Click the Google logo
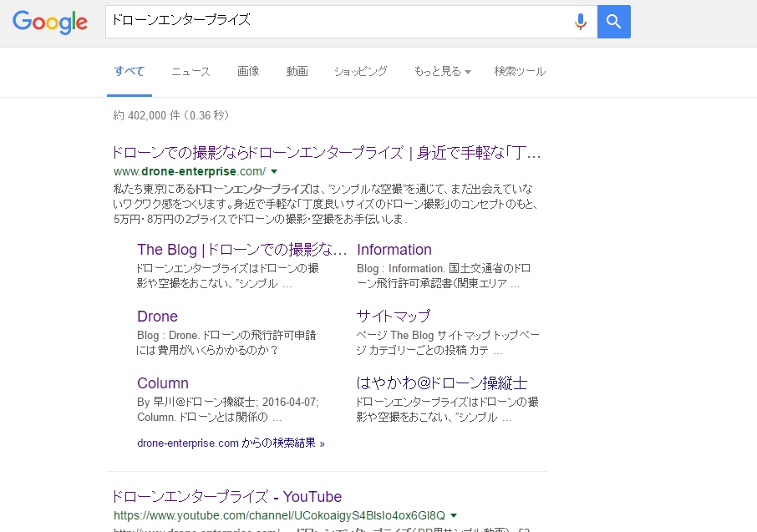This screenshot has height=532, width=757. click(50, 22)
